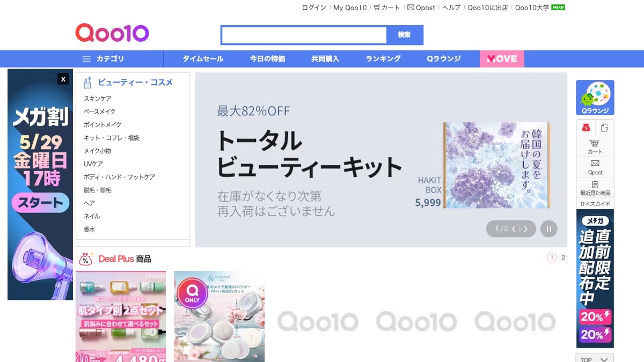
Task: Open the MOVE tab
Action: [x=502, y=59]
